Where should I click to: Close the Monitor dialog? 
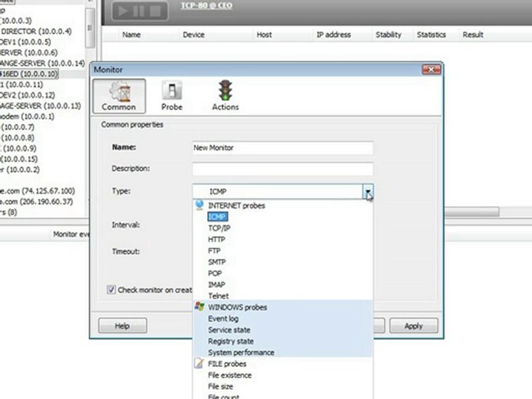(x=431, y=70)
